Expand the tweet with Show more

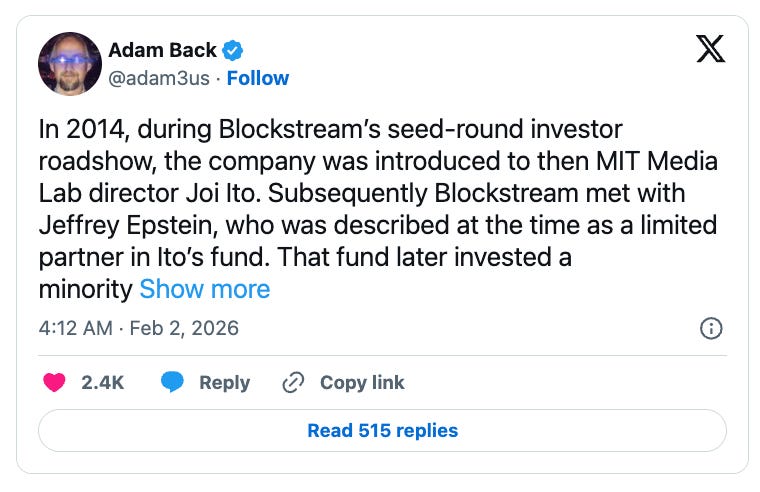[204, 290]
